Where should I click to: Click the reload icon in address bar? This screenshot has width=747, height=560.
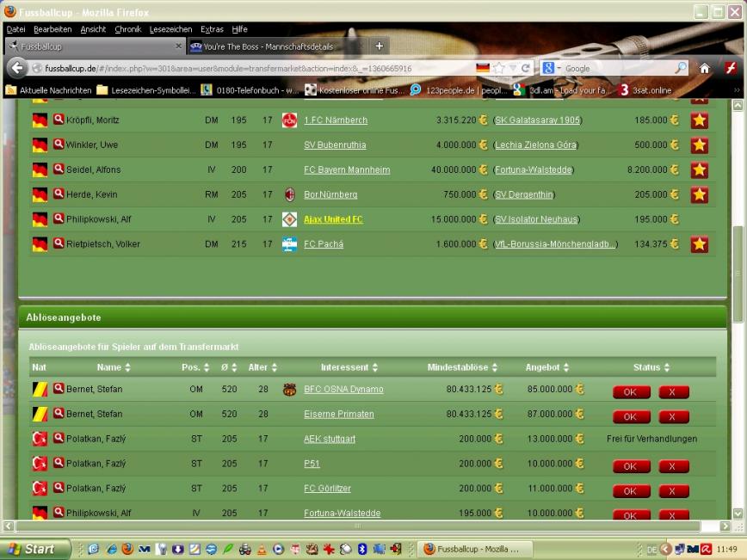tap(525, 69)
